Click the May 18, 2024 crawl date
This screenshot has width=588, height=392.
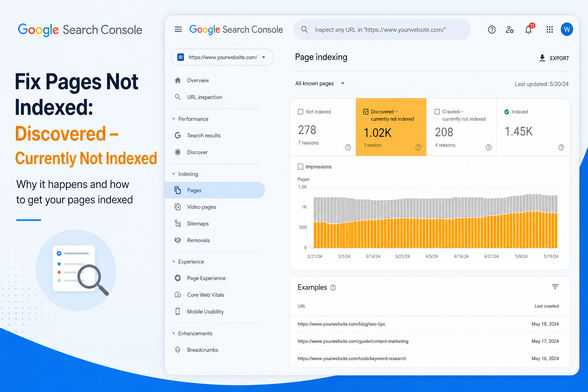(545, 324)
